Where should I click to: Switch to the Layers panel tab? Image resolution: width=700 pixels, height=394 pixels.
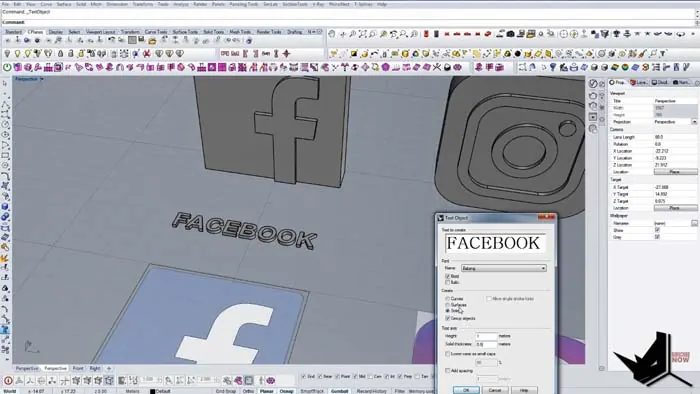pyautogui.click(x=639, y=83)
